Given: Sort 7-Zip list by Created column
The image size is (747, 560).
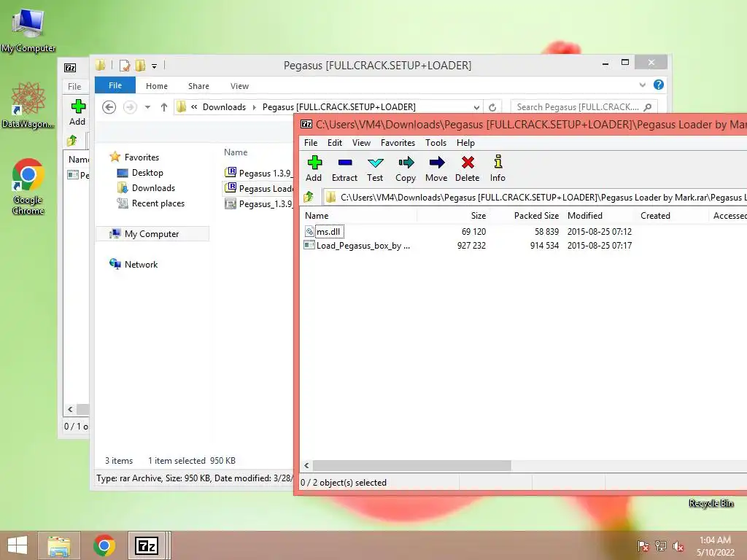Looking at the screenshot, I should (655, 216).
